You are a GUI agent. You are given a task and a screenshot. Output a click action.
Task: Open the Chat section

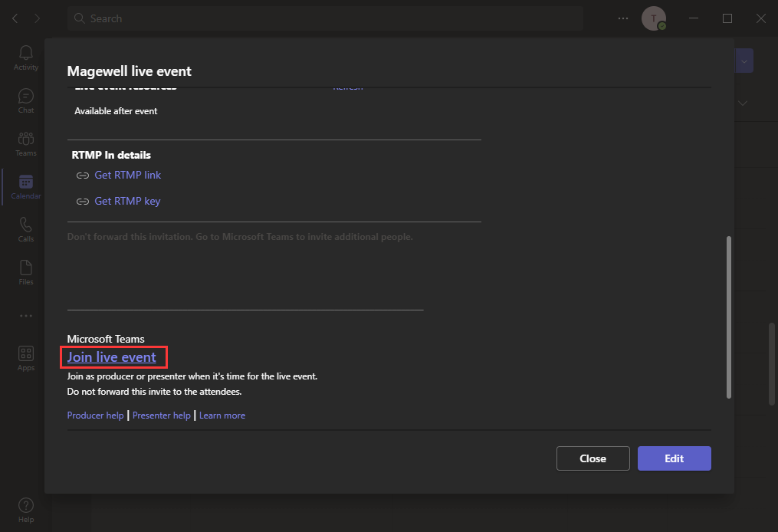click(x=26, y=101)
